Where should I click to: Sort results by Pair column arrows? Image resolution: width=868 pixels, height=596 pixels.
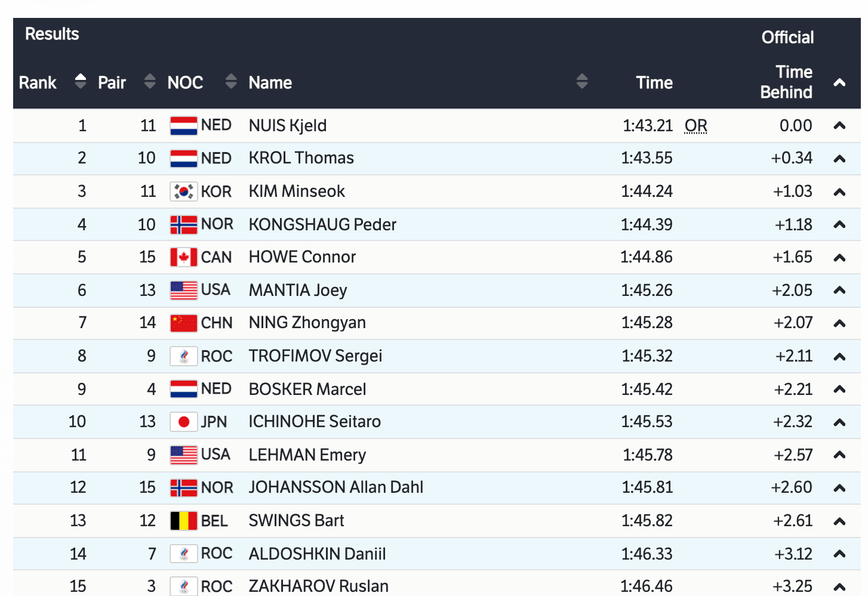coord(150,81)
